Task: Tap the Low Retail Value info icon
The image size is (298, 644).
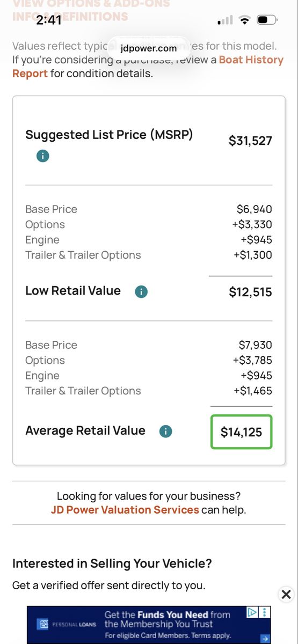Action: click(141, 292)
